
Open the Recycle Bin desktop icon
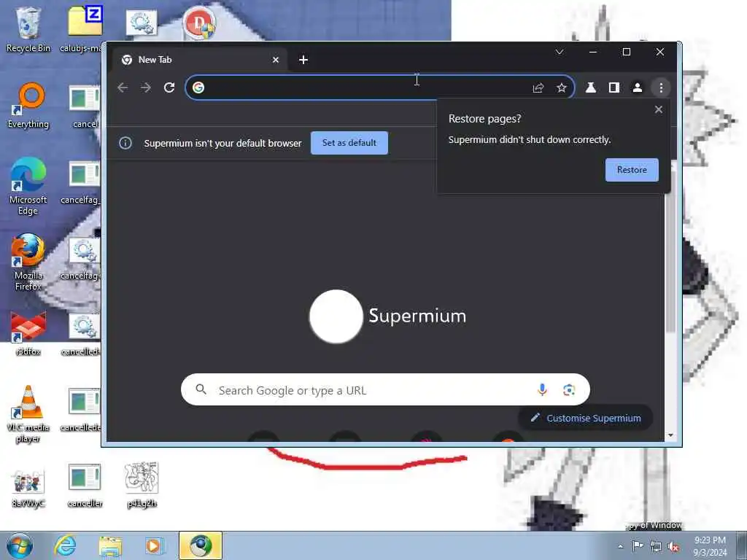[28, 29]
